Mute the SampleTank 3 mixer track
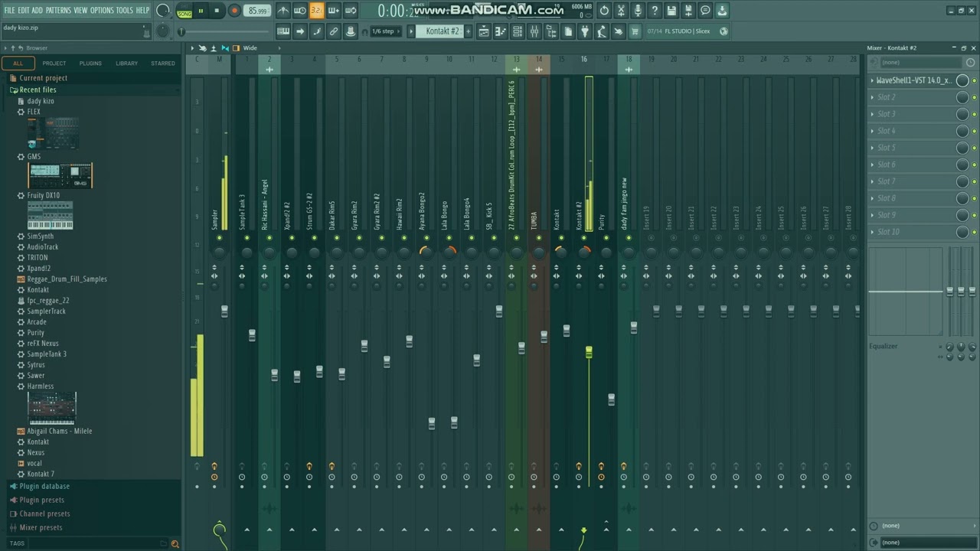Viewport: 980px width, 551px height. click(247, 238)
